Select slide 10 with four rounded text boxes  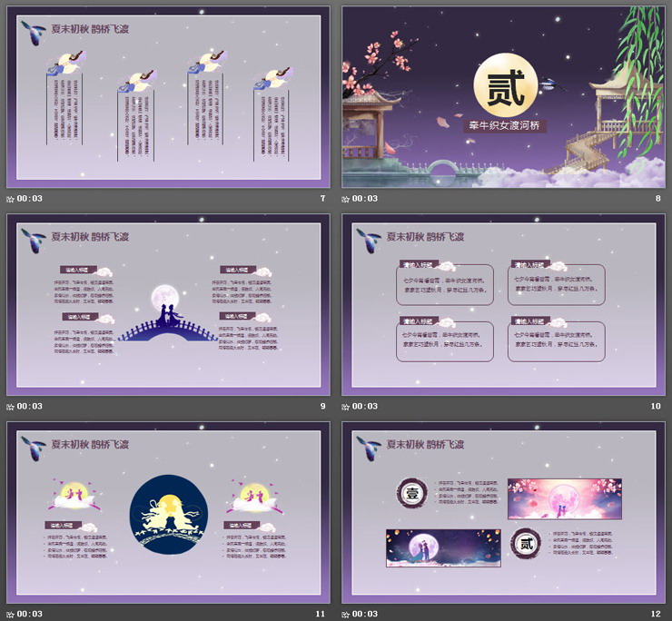click(502, 305)
